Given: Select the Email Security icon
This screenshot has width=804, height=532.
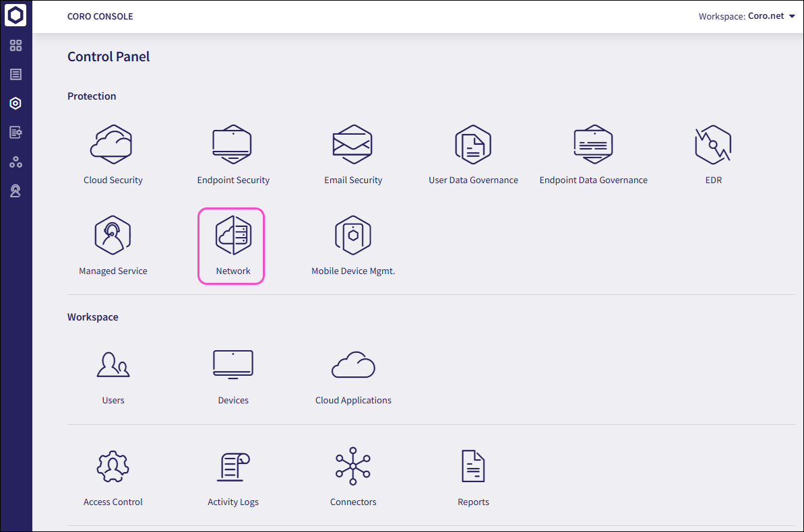Looking at the screenshot, I should point(352,144).
